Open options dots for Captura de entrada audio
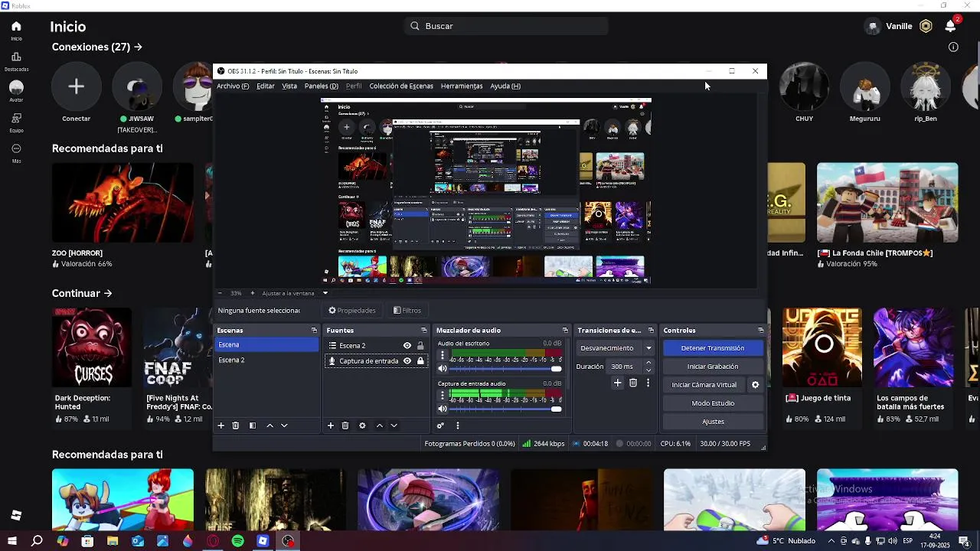Screen dimensions: 980x551 click(442, 396)
